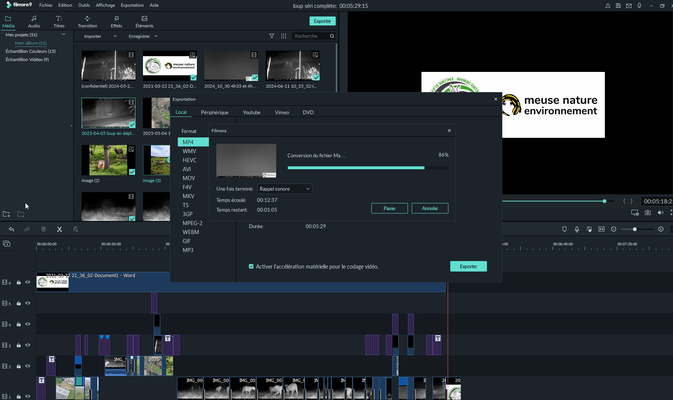This screenshot has width=673, height=400.
Task: Toggle visibility eye of track 5
Action: 27,303
